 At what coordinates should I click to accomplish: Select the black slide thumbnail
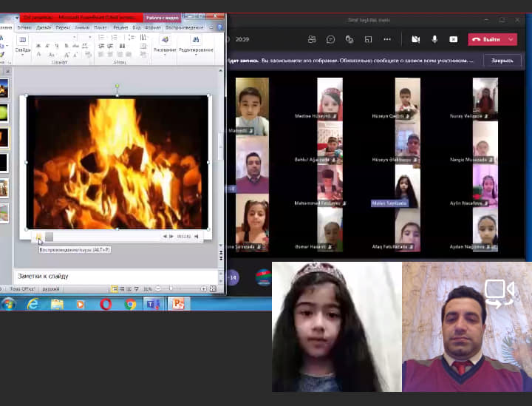pyautogui.click(x=4, y=163)
